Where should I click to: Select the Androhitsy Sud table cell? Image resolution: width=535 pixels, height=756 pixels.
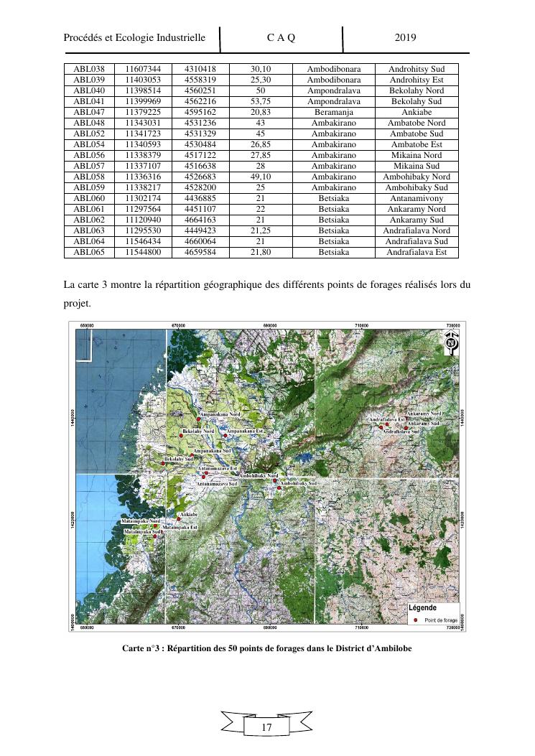[417, 69]
